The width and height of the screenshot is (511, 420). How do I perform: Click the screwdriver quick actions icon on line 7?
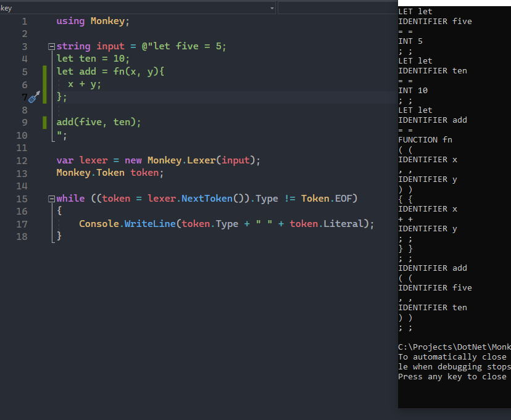(34, 97)
